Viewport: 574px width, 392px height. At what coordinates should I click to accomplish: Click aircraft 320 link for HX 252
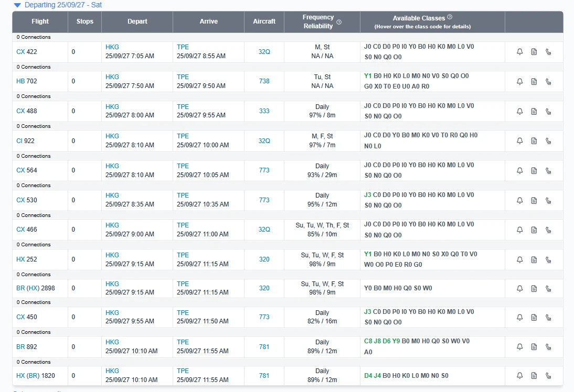pyautogui.click(x=264, y=259)
